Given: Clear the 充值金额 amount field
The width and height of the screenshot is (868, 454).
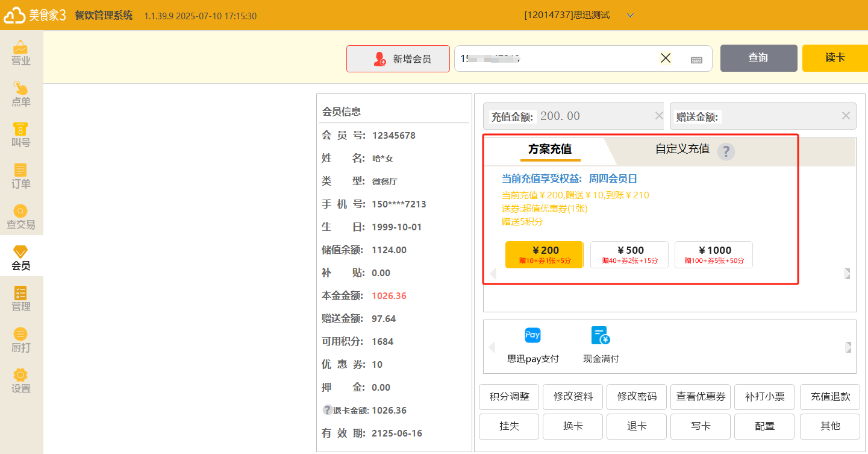Looking at the screenshot, I should (x=659, y=116).
